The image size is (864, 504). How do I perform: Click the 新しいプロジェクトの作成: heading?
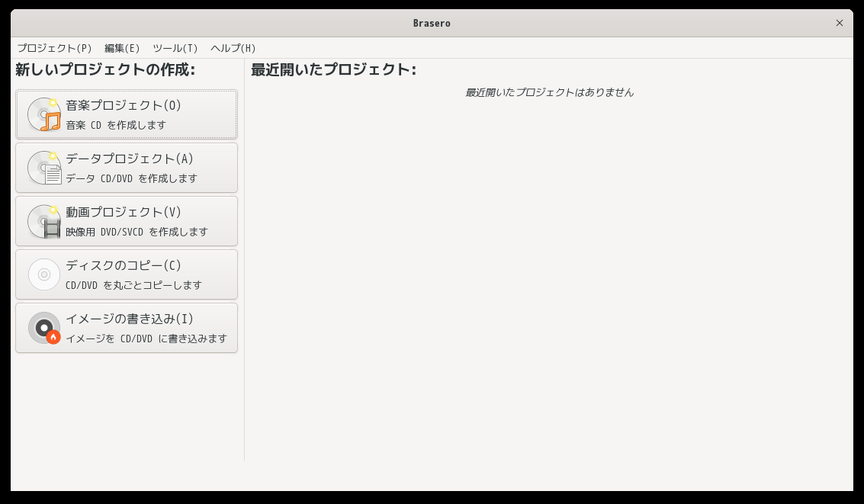[x=105, y=70]
